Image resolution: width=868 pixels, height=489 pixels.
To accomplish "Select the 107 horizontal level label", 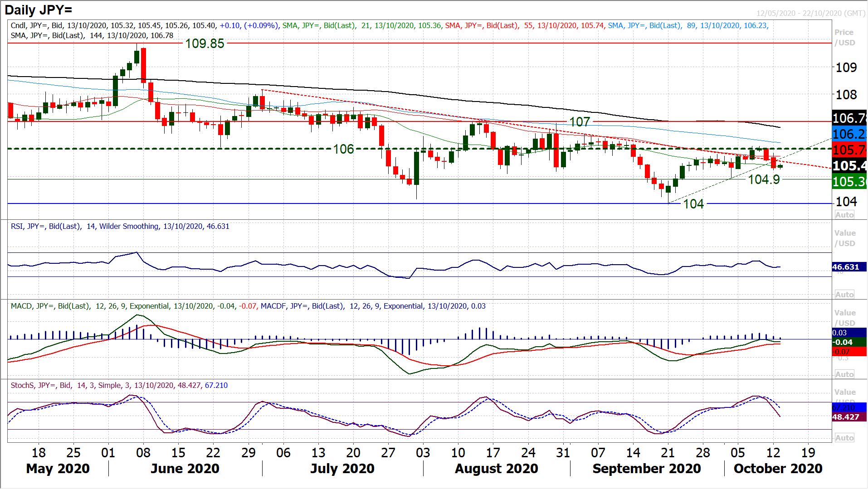I will click(x=580, y=122).
